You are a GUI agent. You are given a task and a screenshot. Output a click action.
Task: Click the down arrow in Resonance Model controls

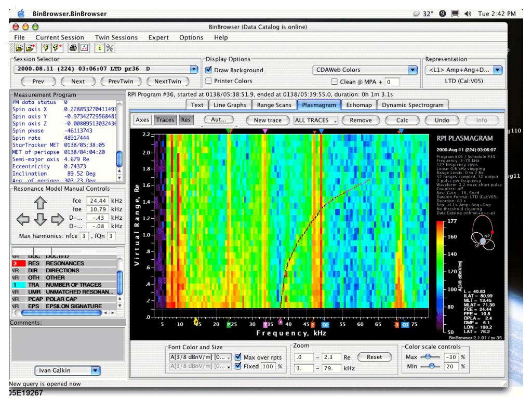click(x=40, y=219)
